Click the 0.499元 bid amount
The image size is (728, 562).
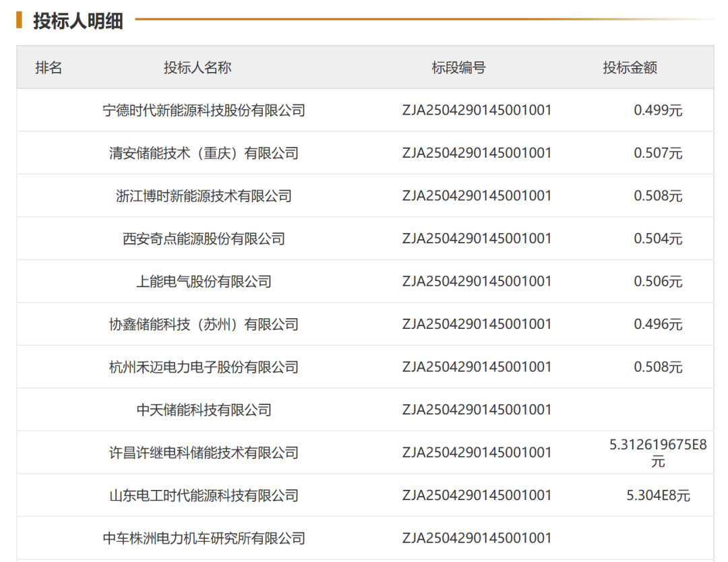point(658,111)
